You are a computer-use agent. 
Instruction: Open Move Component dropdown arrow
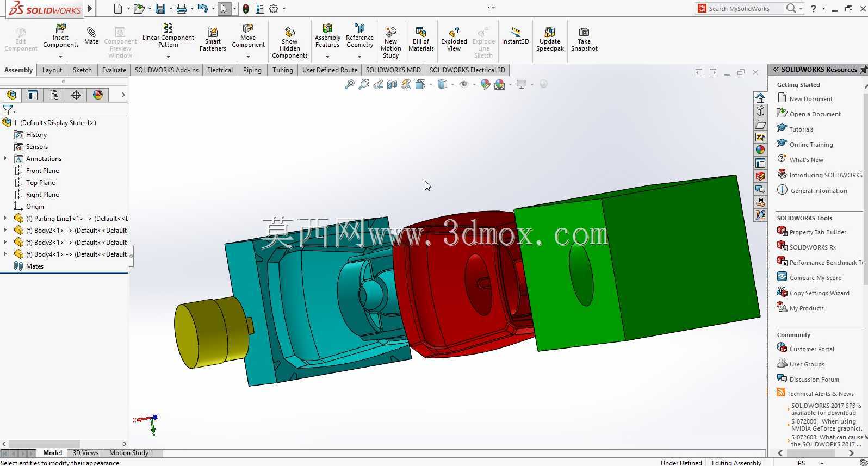(x=248, y=57)
